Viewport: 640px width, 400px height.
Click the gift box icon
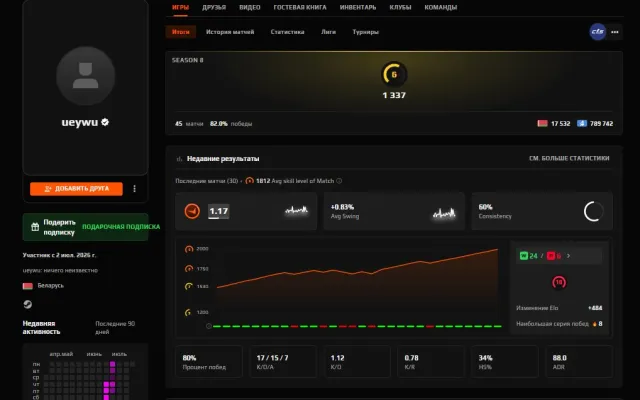[35, 227]
